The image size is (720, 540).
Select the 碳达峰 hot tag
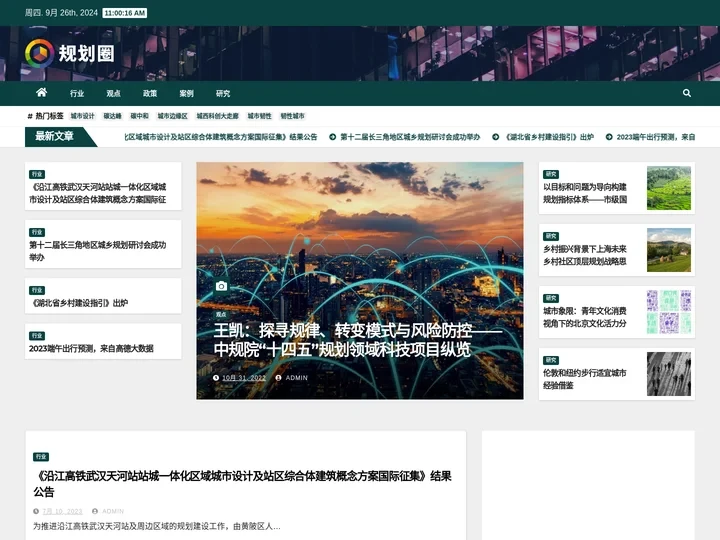tap(112, 116)
